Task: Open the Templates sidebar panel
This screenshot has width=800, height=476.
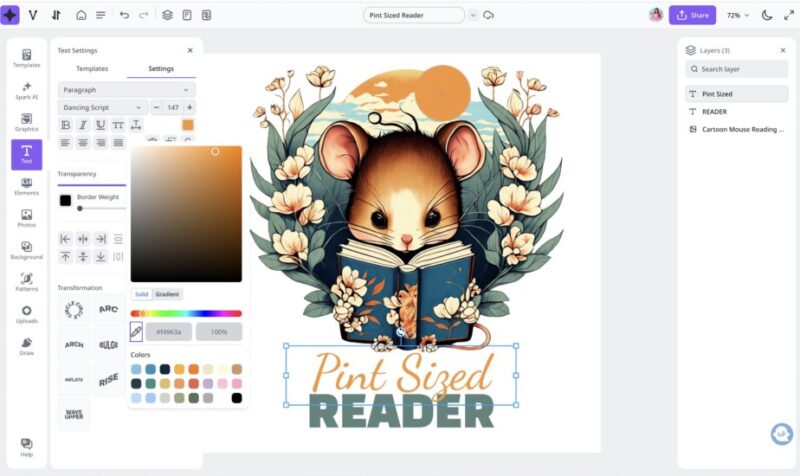Action: (27, 58)
